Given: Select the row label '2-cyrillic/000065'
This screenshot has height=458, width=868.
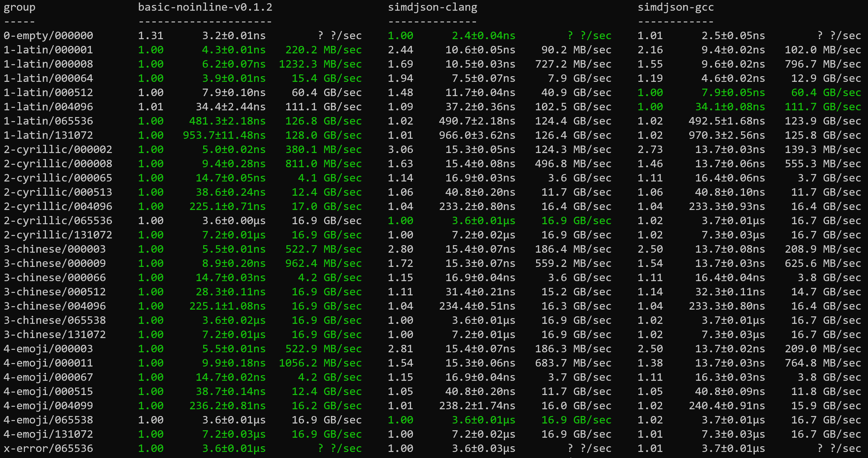Looking at the screenshot, I should tap(58, 178).
